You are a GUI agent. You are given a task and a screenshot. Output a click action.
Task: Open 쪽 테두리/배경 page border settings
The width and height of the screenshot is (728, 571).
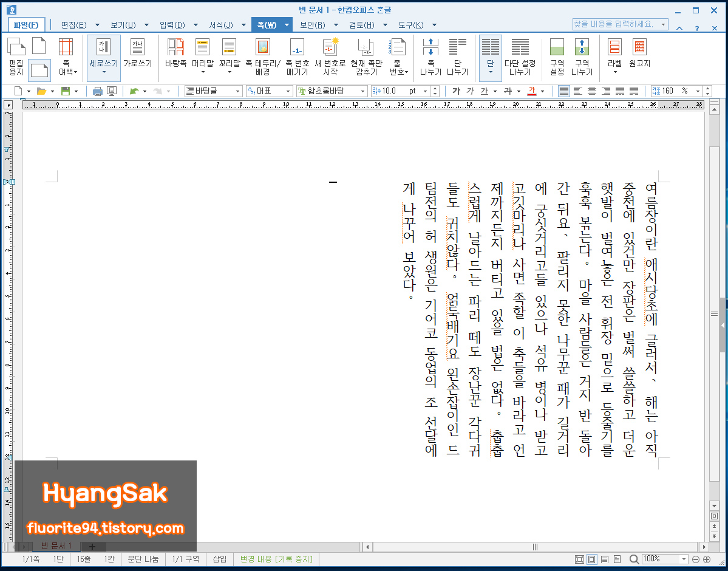point(263,56)
